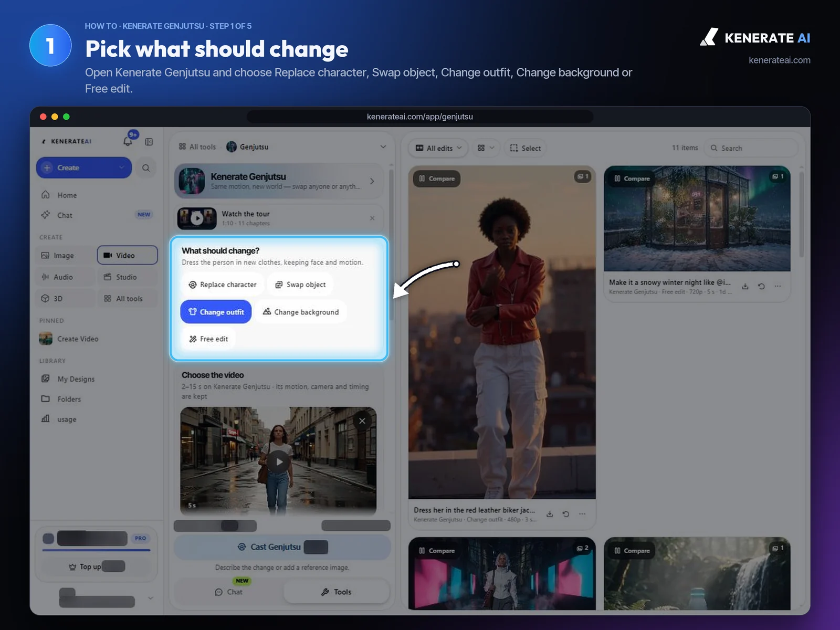Screen dimensions: 840x630
Task: Collapse the sidebar panel icon
Action: click(x=149, y=142)
